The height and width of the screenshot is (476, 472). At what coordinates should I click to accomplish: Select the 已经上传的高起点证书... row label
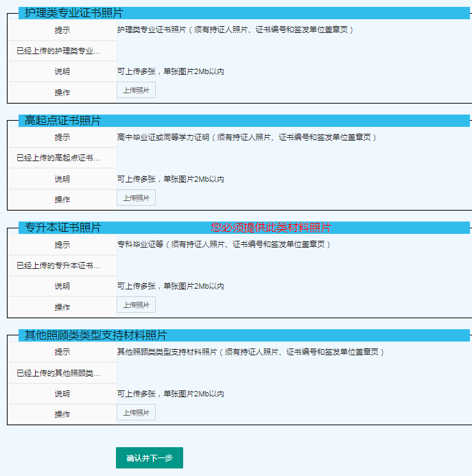click(58, 158)
